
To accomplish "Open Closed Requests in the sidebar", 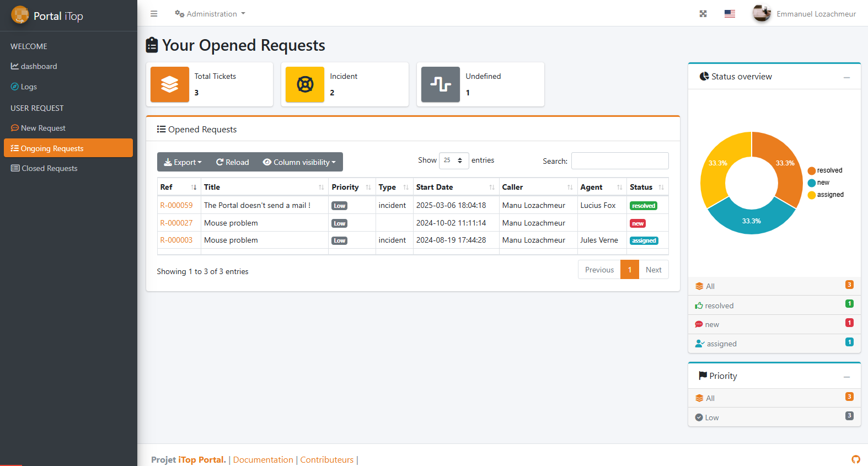I will (49, 168).
